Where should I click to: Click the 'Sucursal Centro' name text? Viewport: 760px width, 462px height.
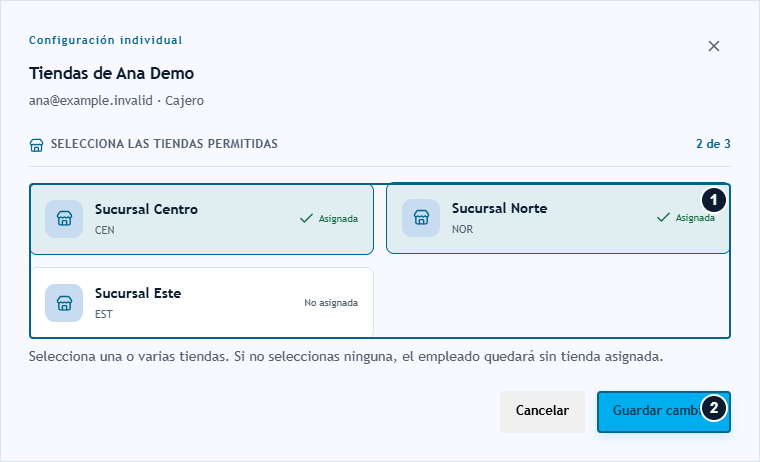146,209
